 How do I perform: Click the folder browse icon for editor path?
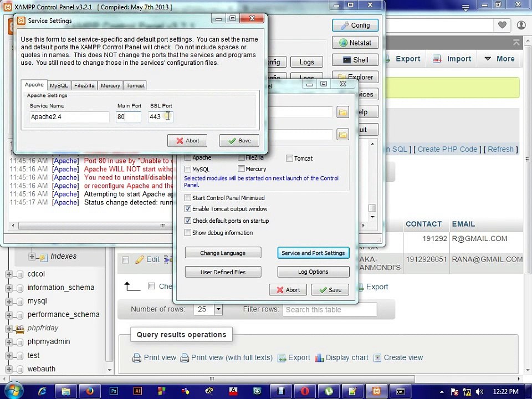(x=342, y=112)
